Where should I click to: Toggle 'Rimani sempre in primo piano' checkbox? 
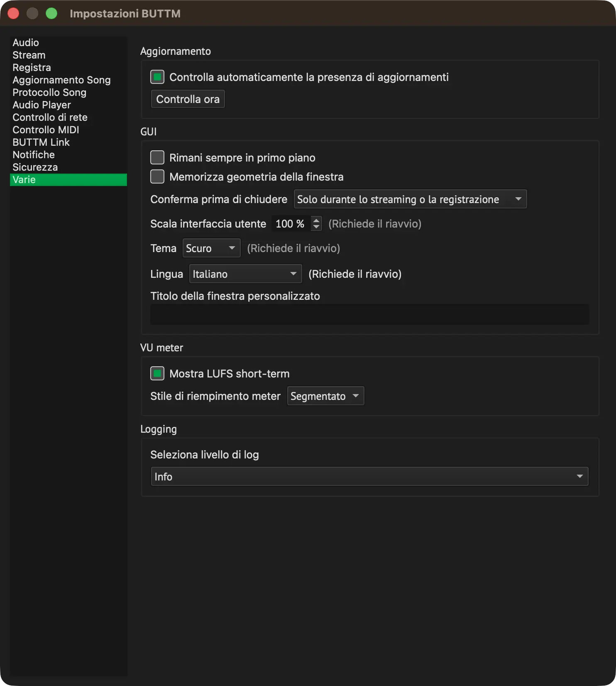157,158
